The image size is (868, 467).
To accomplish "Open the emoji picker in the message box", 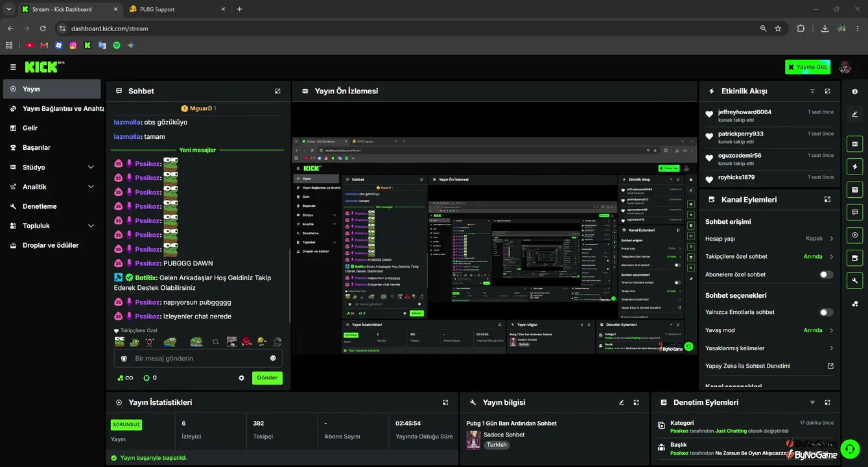I will [273, 358].
